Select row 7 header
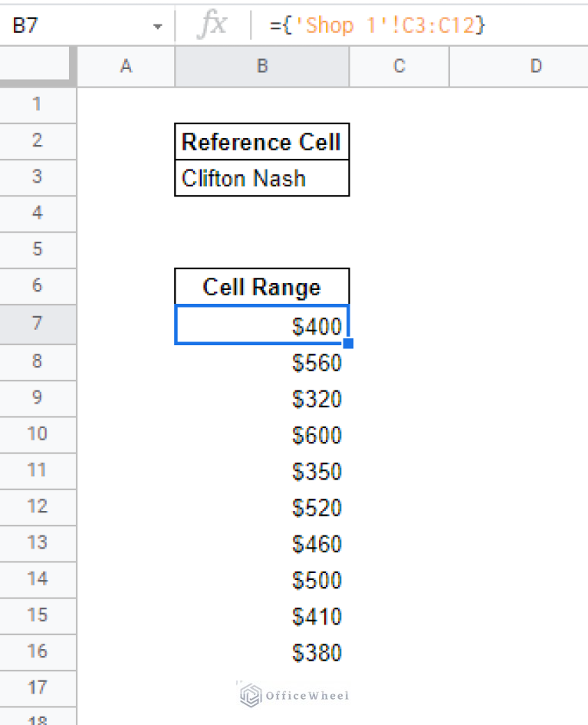The height and width of the screenshot is (725, 588). click(37, 323)
